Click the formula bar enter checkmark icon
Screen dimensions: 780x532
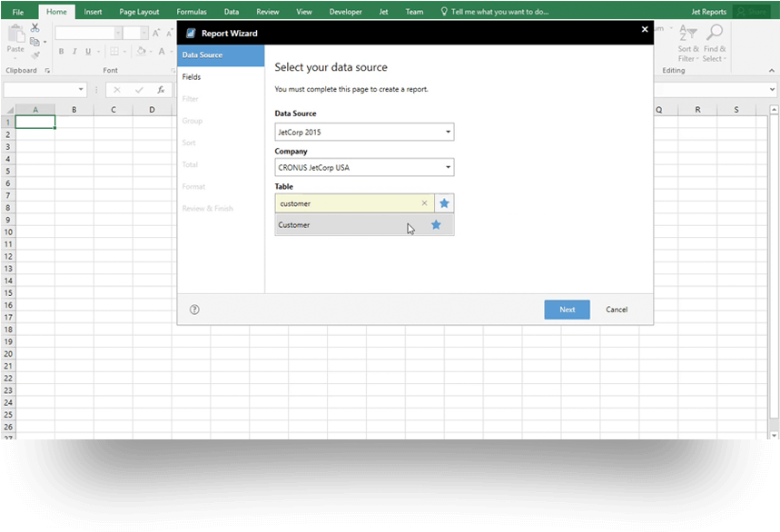tap(139, 90)
